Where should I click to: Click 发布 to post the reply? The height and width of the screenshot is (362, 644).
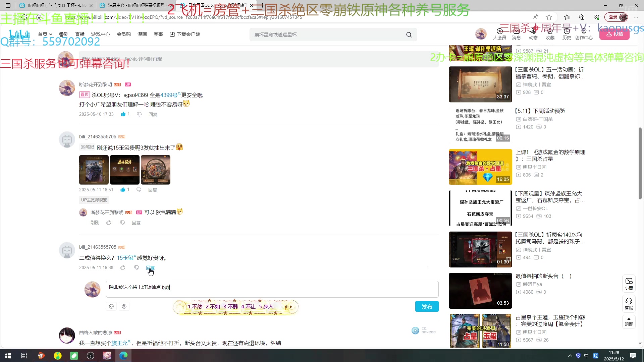click(427, 307)
